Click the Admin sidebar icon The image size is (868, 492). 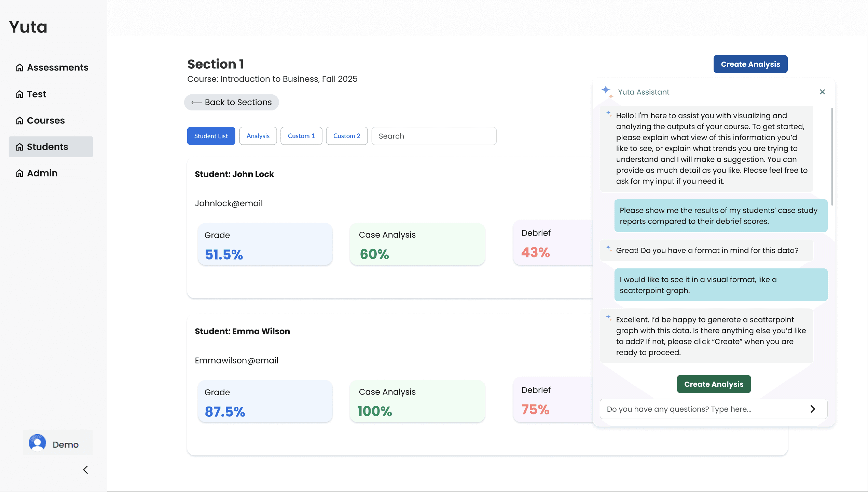[x=20, y=173]
